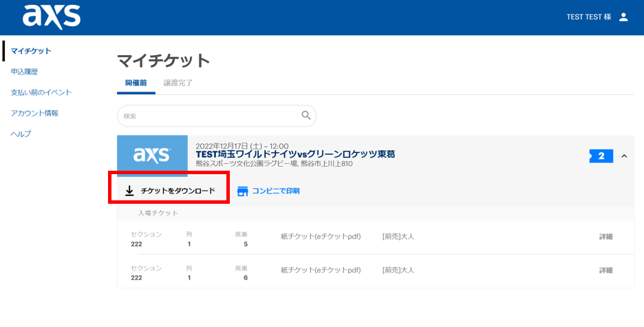Click the event title TEST埼玉ワイルドナイツvsグリーンロケッツ東葛
The height and width of the screenshot is (327, 644).
[295, 154]
